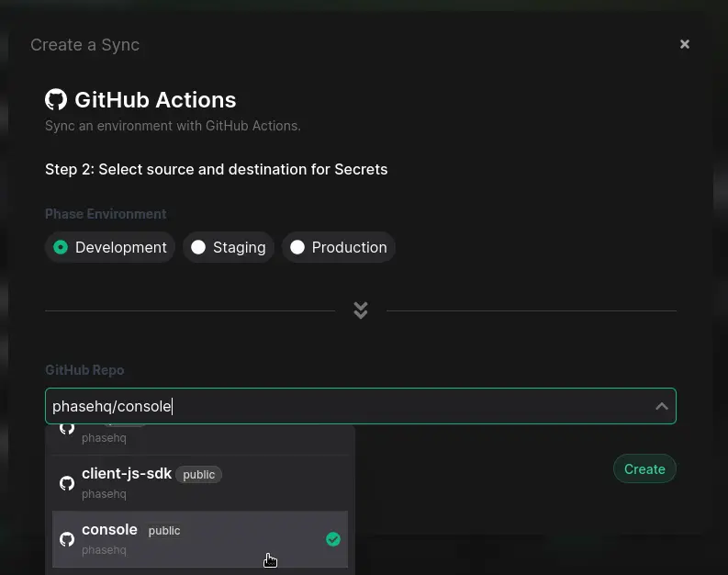
Task: Click the public badge next to client-js-sdk
Action: pos(198,475)
